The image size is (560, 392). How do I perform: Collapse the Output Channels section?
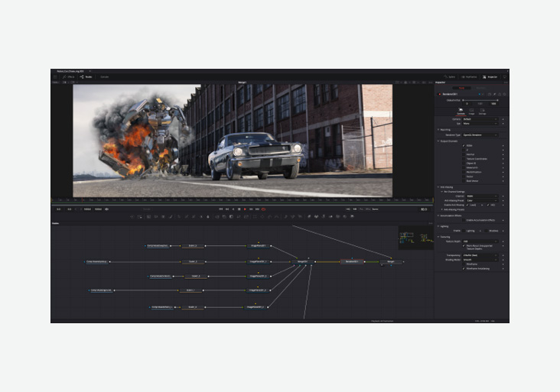click(438, 141)
